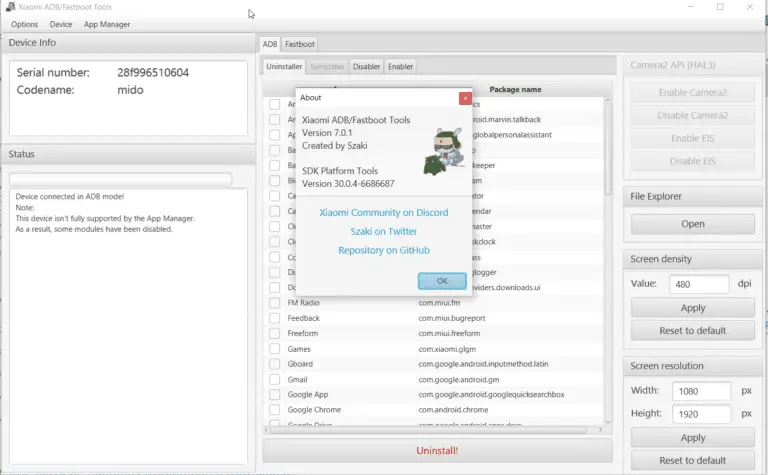The image size is (768, 475).
Task: Close the About dialog with red X
Action: (x=465, y=98)
